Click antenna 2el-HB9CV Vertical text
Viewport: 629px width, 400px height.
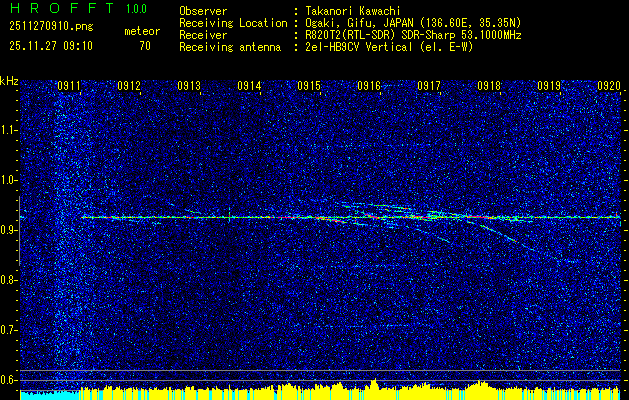tap(389, 47)
